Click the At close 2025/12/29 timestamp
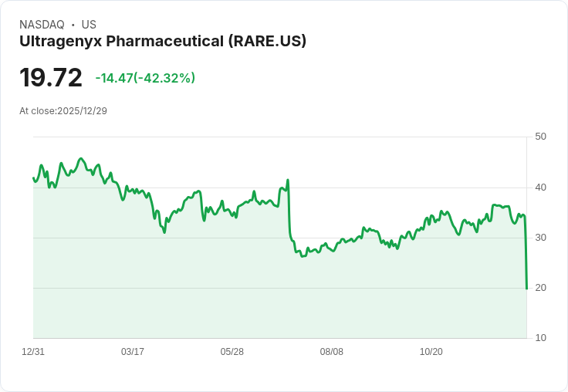This screenshot has width=568, height=392. (x=63, y=110)
